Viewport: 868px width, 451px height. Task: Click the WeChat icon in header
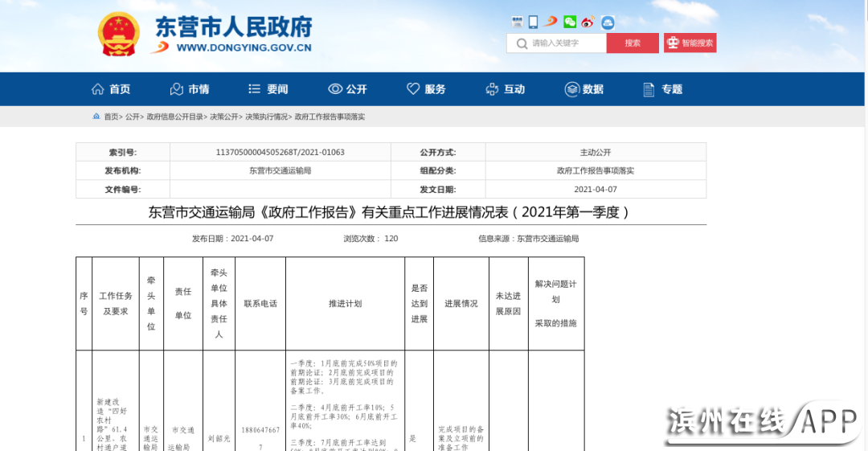pyautogui.click(x=570, y=22)
